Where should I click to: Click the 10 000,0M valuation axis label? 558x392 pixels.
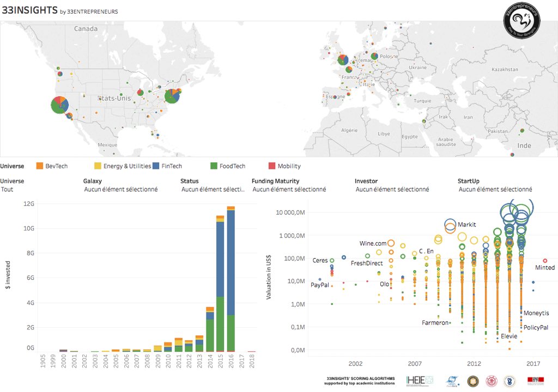[x=290, y=212]
